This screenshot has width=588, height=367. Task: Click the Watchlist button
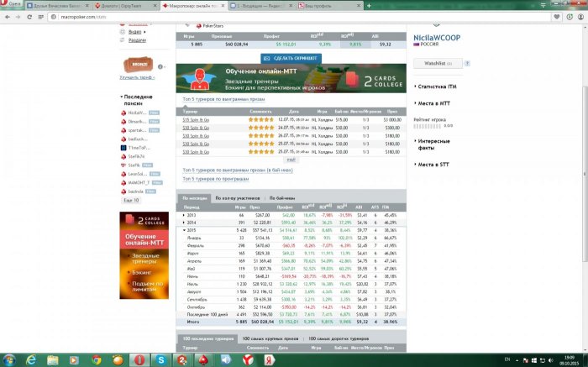tap(438, 63)
